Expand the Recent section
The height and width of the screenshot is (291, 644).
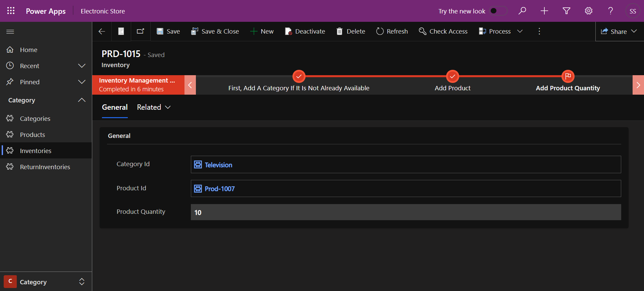[82, 66]
